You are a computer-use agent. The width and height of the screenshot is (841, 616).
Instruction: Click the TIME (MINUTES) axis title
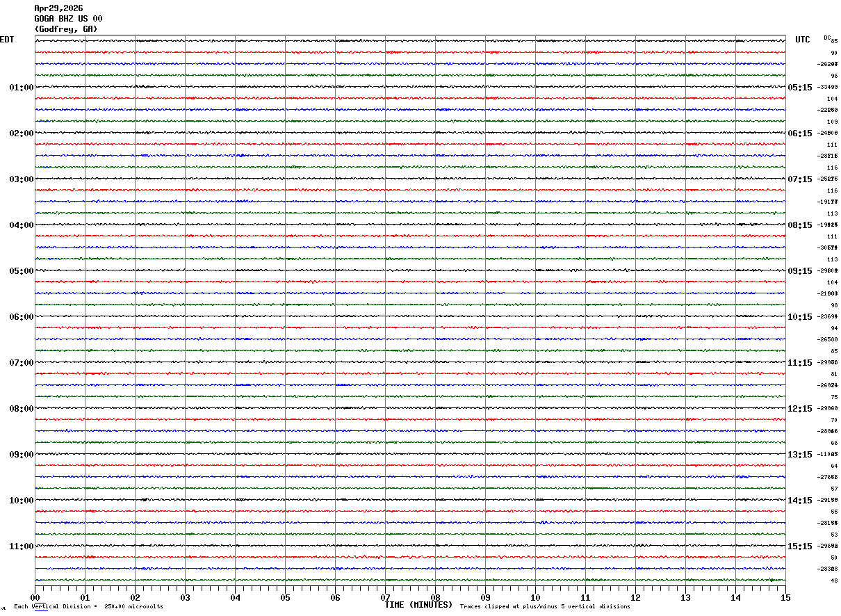[418, 605]
